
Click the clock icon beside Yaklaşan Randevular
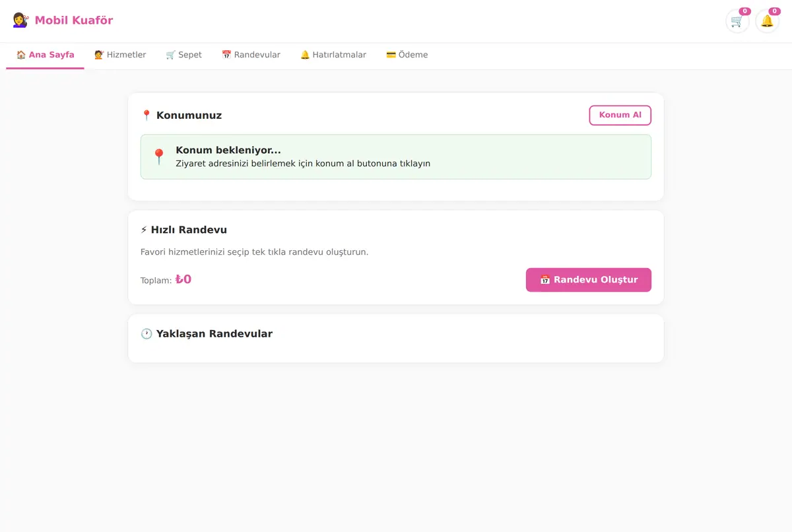click(147, 334)
